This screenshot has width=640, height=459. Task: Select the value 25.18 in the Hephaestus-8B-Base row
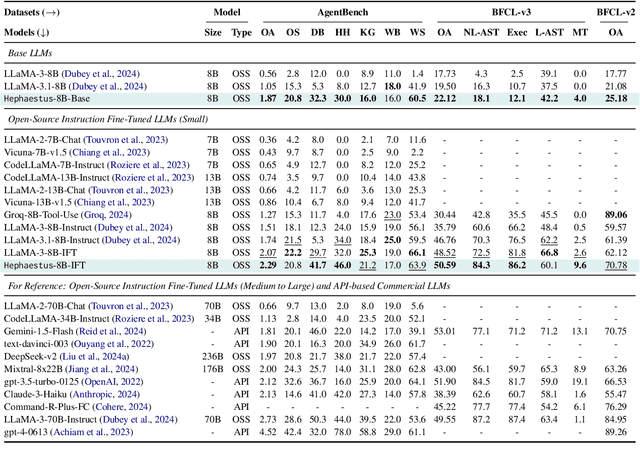coord(616,99)
